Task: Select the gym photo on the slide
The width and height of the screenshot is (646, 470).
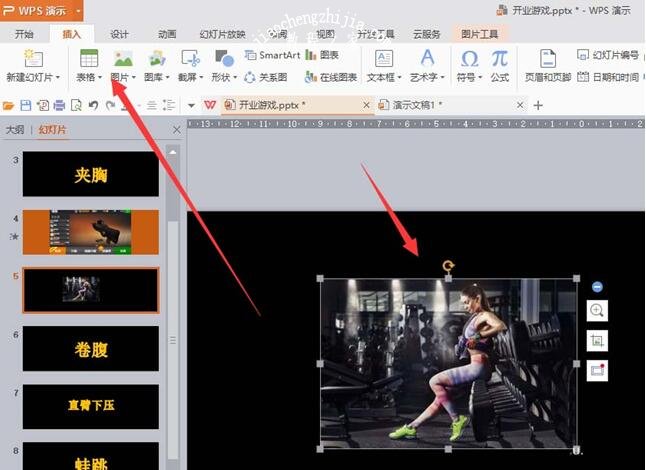Action: [x=448, y=363]
